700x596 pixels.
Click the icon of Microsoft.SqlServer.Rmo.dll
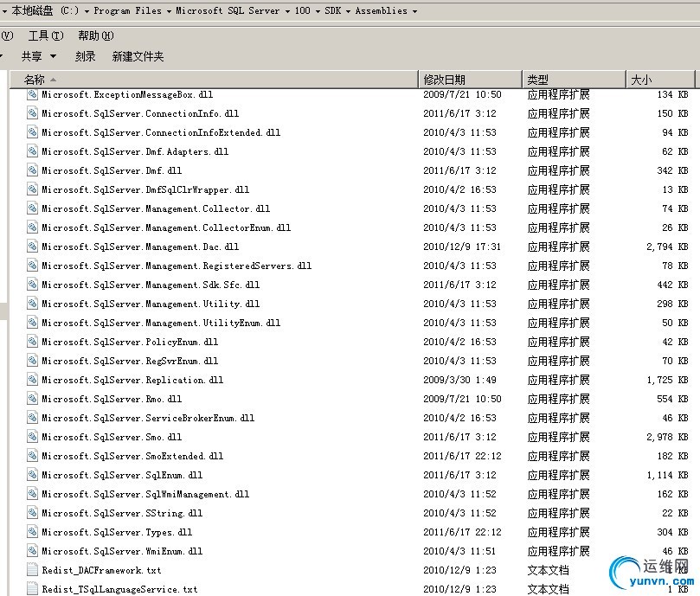coord(32,399)
